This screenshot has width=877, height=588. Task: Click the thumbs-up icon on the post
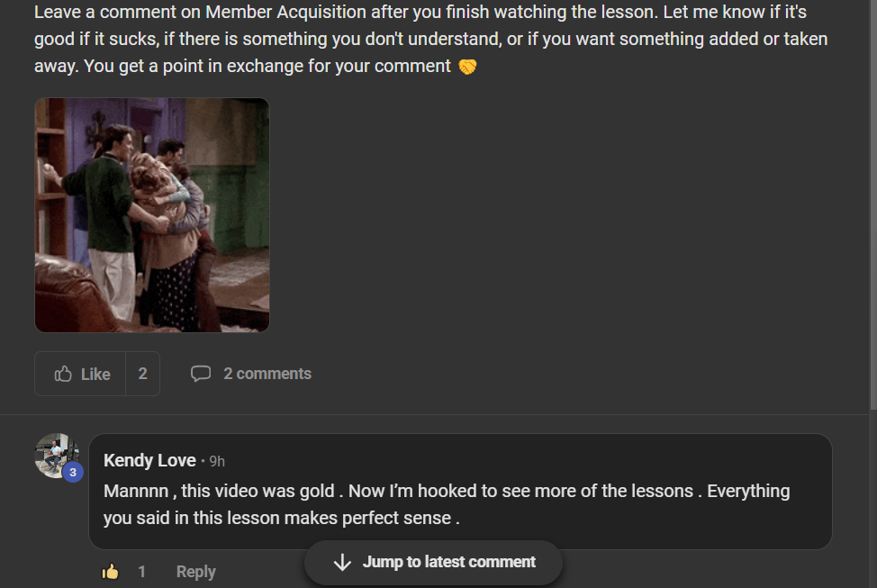[63, 374]
